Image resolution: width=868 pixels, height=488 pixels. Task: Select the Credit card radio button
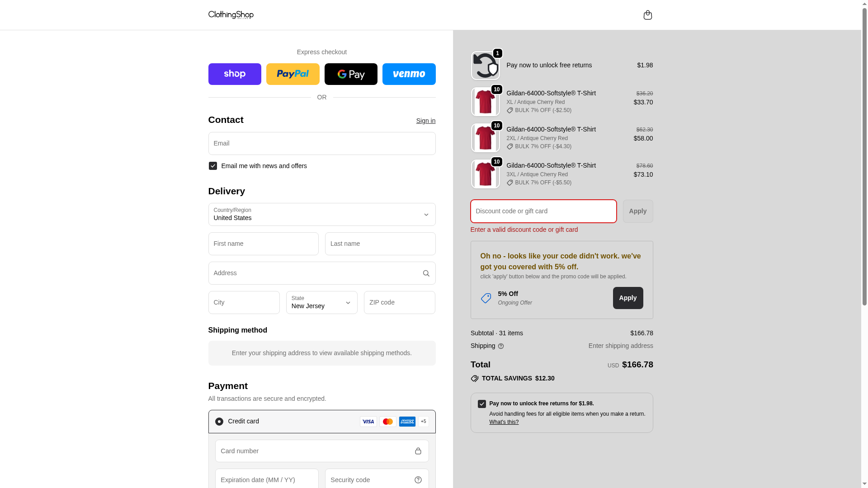219,422
